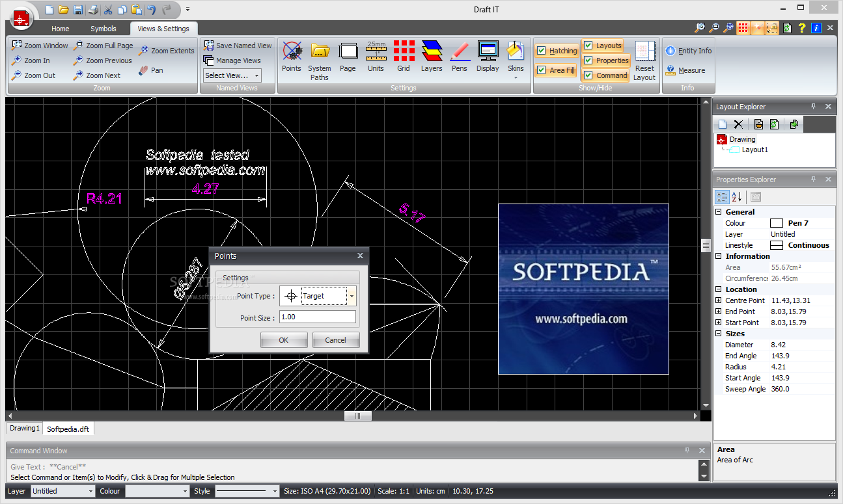
Task: Open System Paths settings
Action: [320, 61]
